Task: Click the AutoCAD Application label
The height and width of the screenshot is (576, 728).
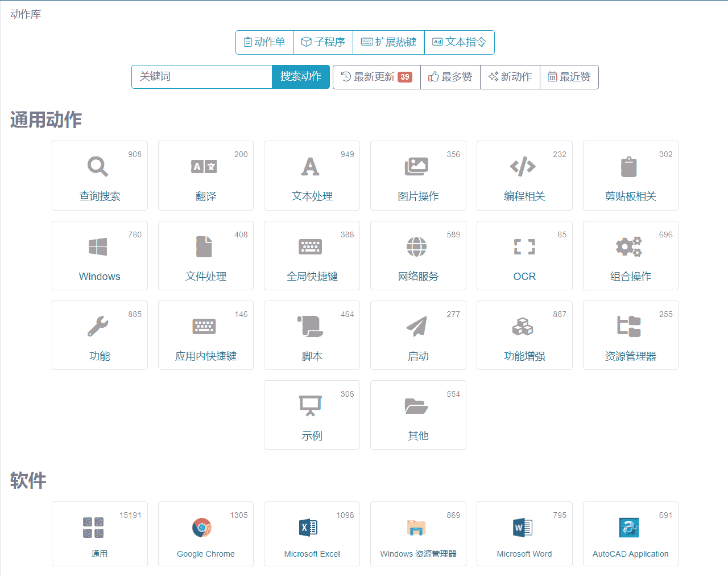Action: [631, 554]
